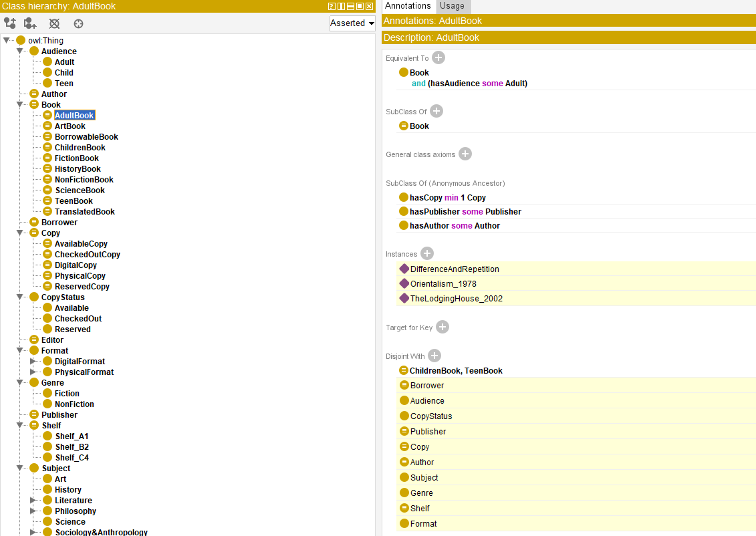
Task: Collapse the Book class tree node
Action: (20, 105)
